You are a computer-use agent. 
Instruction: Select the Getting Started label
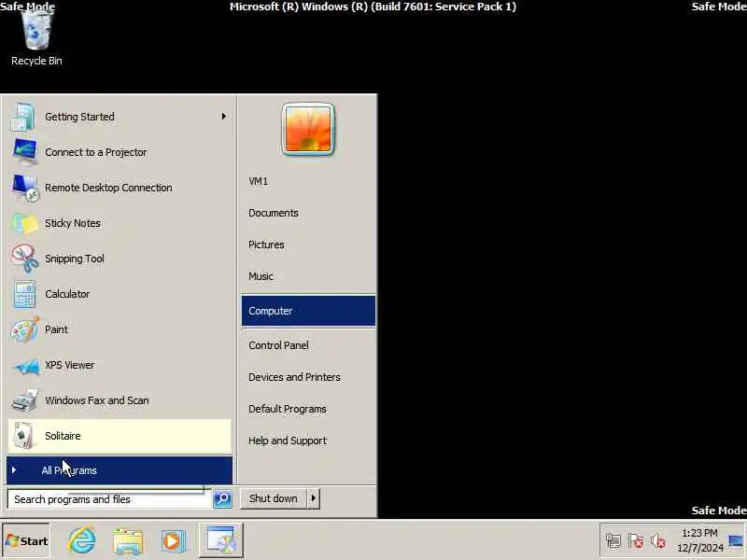tap(79, 117)
